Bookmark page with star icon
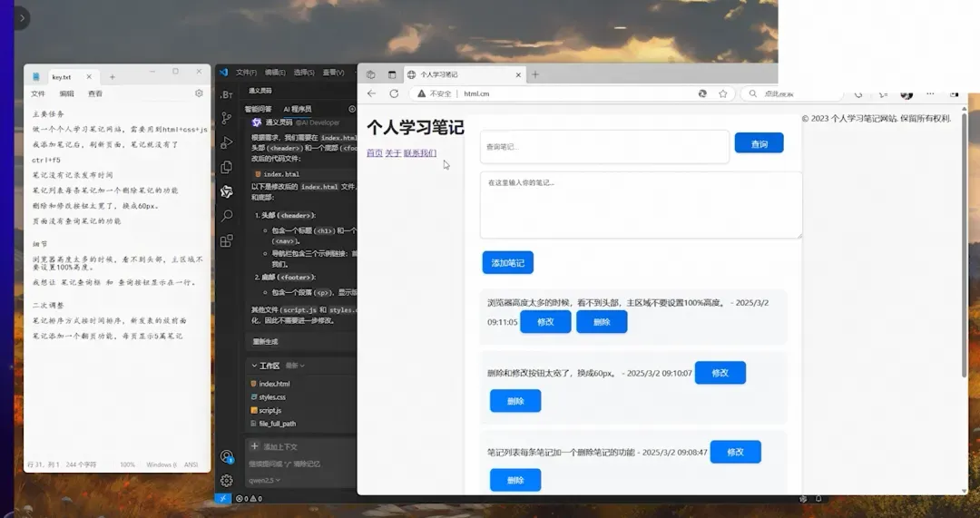This screenshot has width=980, height=518. click(723, 93)
